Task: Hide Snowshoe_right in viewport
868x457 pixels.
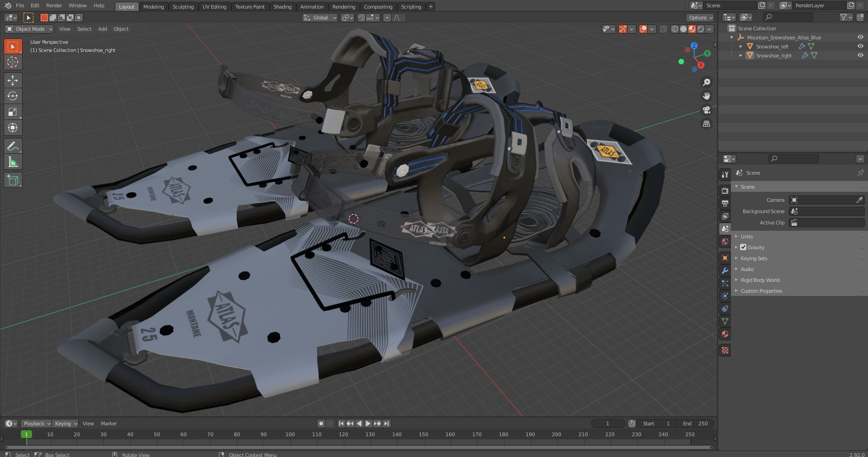Action: point(860,55)
